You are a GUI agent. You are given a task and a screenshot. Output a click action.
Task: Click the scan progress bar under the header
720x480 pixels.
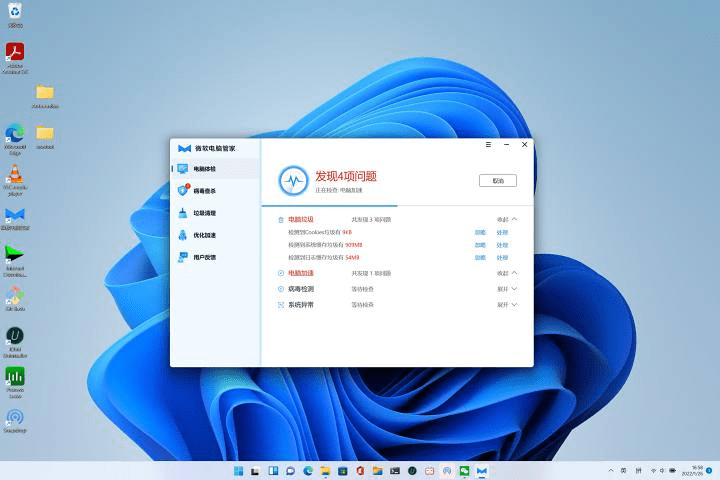(398, 206)
